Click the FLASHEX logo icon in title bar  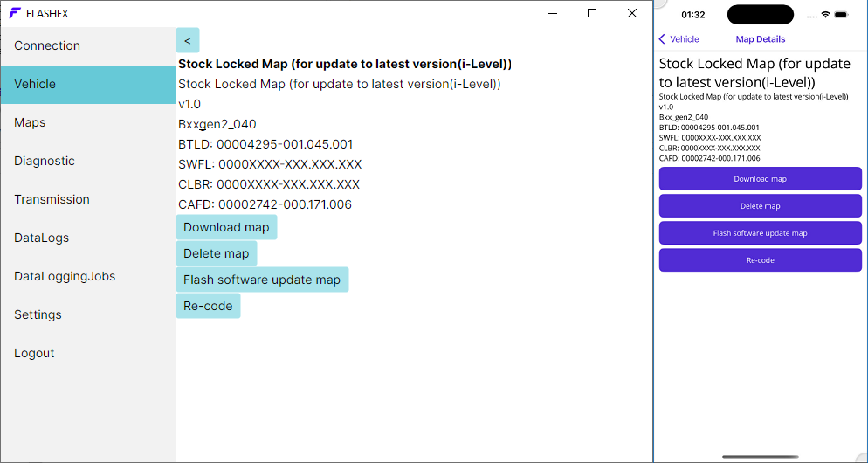pos(15,13)
